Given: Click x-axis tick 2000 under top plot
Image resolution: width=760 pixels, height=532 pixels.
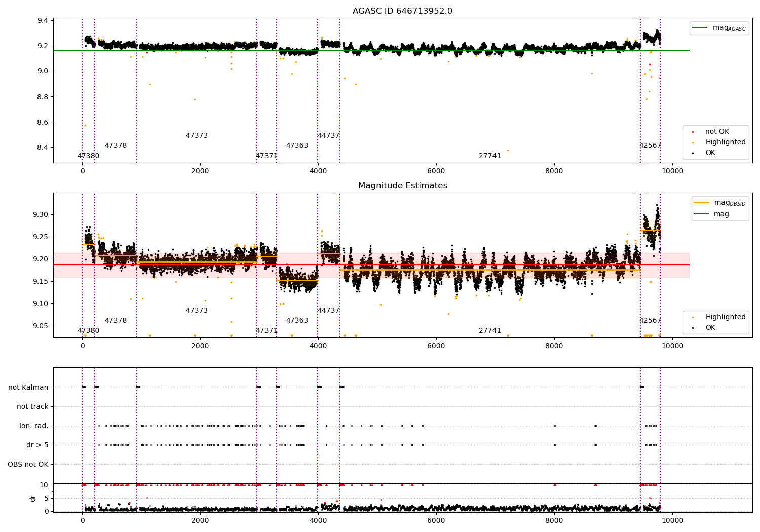Looking at the screenshot, I should coord(200,171).
